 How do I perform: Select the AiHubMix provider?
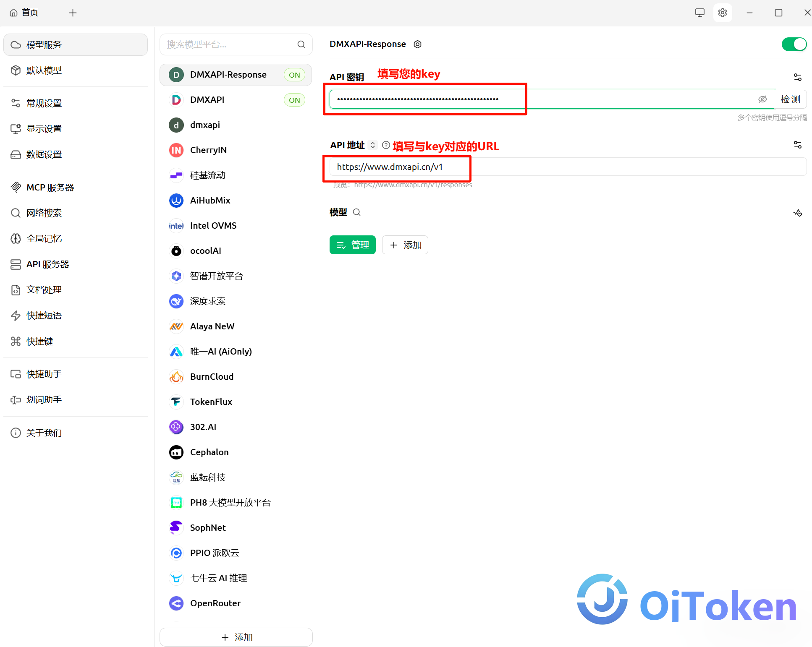click(x=236, y=201)
